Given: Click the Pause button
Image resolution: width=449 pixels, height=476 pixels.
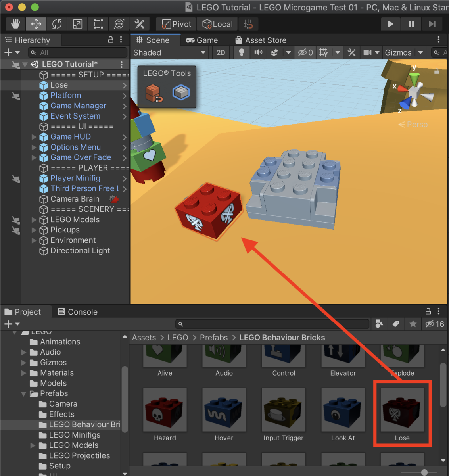Looking at the screenshot, I should pyautogui.click(x=411, y=24).
